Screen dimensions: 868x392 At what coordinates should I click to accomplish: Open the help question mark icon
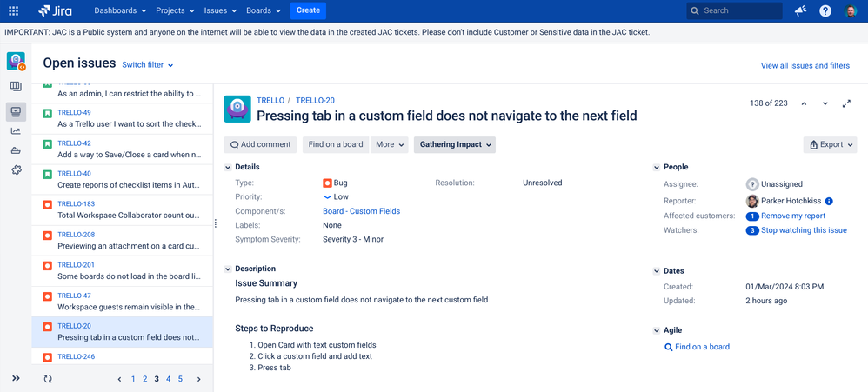[825, 10]
